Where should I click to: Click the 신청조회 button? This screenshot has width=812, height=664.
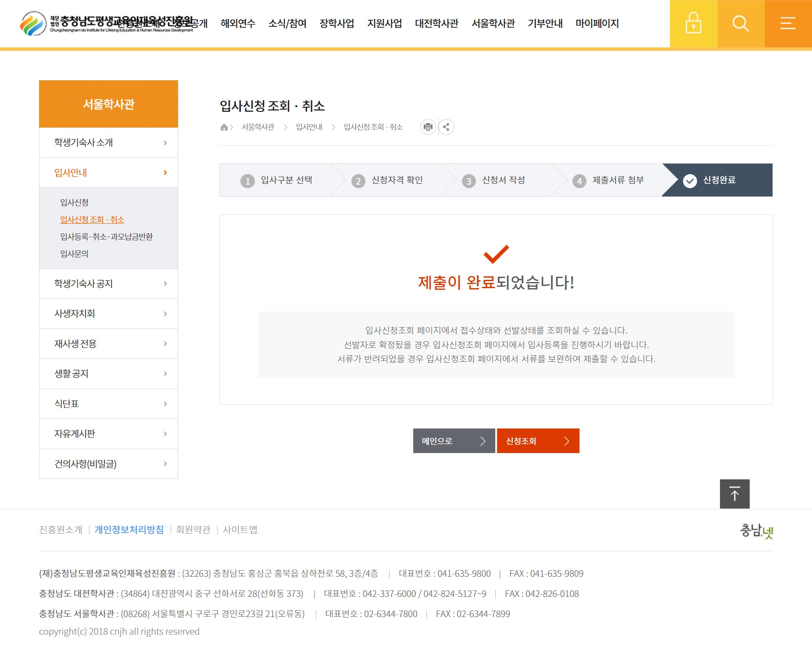[x=538, y=441]
